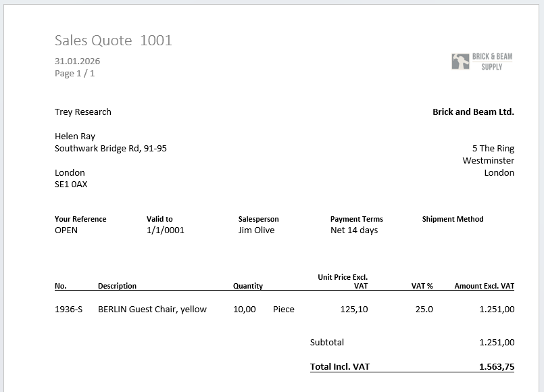Click the 'Subtotal' label
This screenshot has height=392, width=544.
327,343
